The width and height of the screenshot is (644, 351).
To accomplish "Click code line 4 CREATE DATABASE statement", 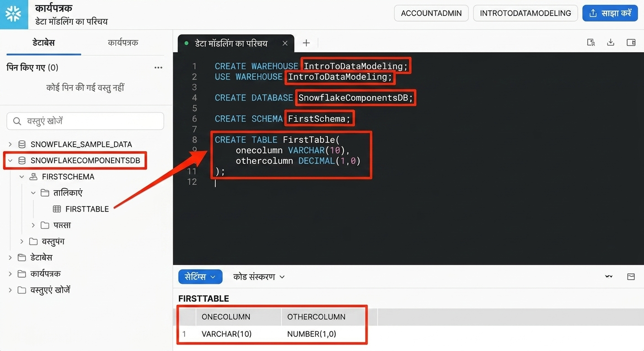I will pos(314,98).
